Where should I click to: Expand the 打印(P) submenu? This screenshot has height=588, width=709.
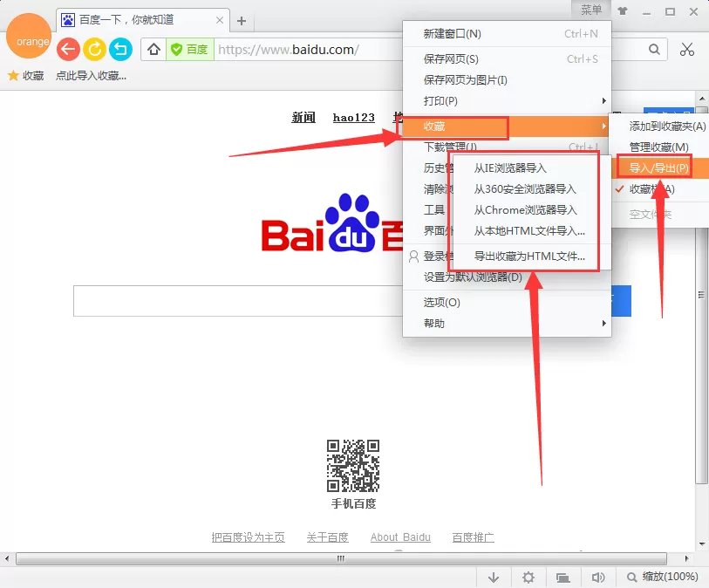(507, 101)
